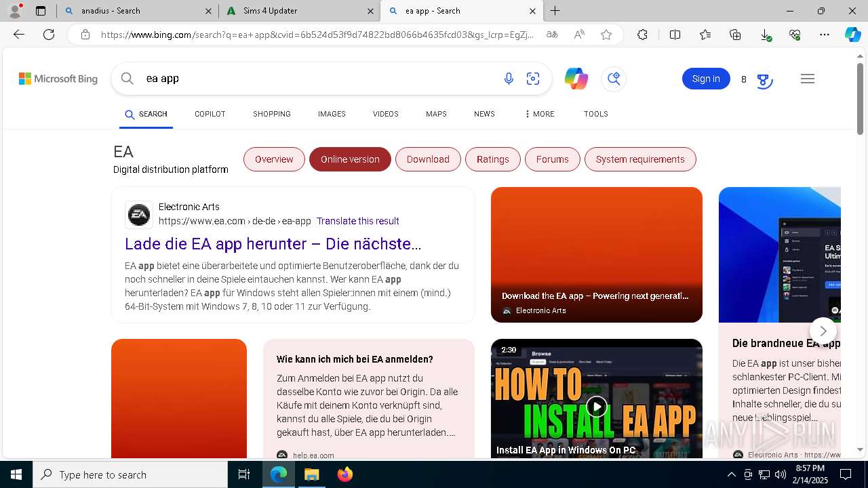This screenshot has height=488, width=868.
Task: Open Task View on the taskbar
Action: (245, 474)
